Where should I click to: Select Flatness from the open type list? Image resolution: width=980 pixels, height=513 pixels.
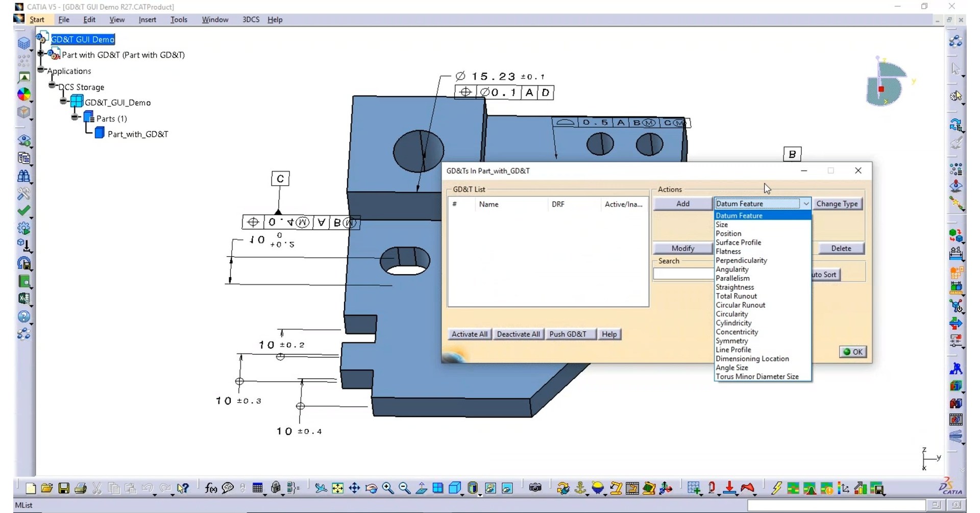729,251
